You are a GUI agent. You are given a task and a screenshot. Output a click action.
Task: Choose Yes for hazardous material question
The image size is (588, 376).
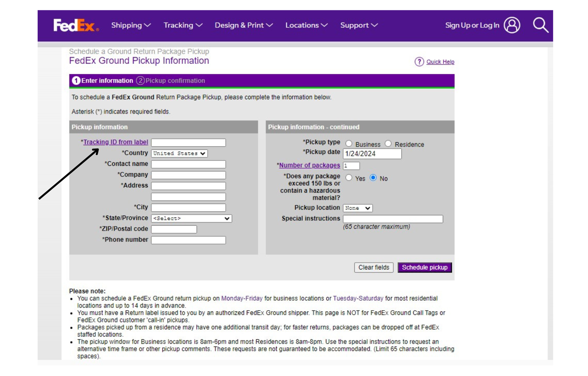click(349, 178)
